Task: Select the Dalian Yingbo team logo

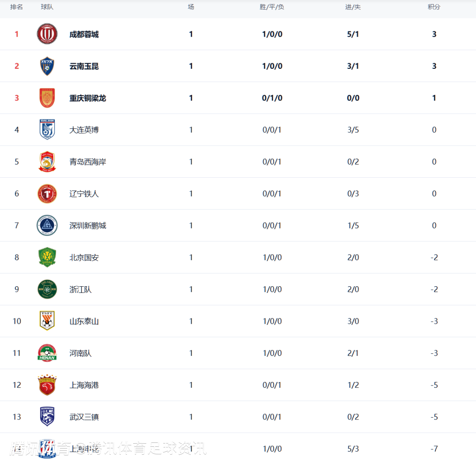Action: (x=47, y=130)
